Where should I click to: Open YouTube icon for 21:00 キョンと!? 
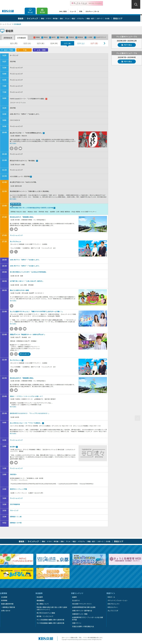click(x=25, y=329)
